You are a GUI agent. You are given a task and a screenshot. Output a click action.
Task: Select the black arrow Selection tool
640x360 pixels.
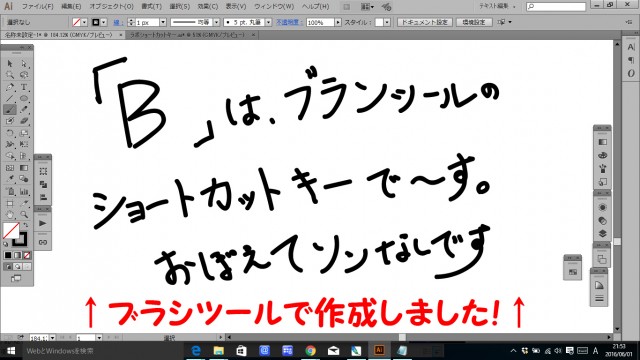pyautogui.click(x=10, y=64)
